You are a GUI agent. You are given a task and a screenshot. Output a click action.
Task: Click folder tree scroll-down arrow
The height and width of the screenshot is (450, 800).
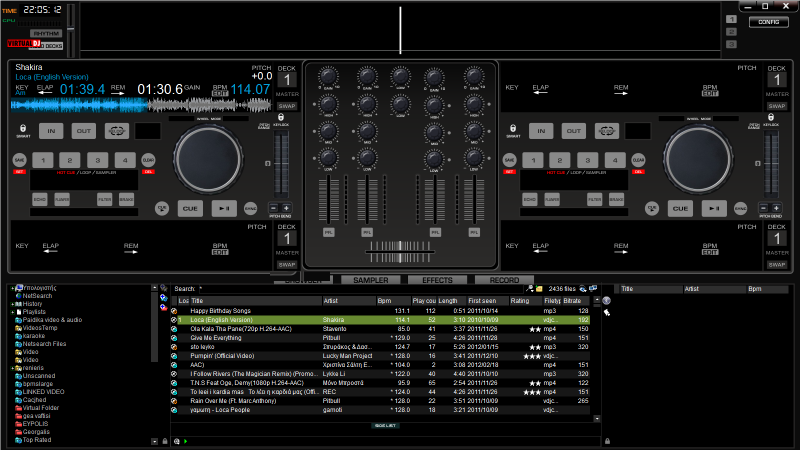(x=155, y=441)
